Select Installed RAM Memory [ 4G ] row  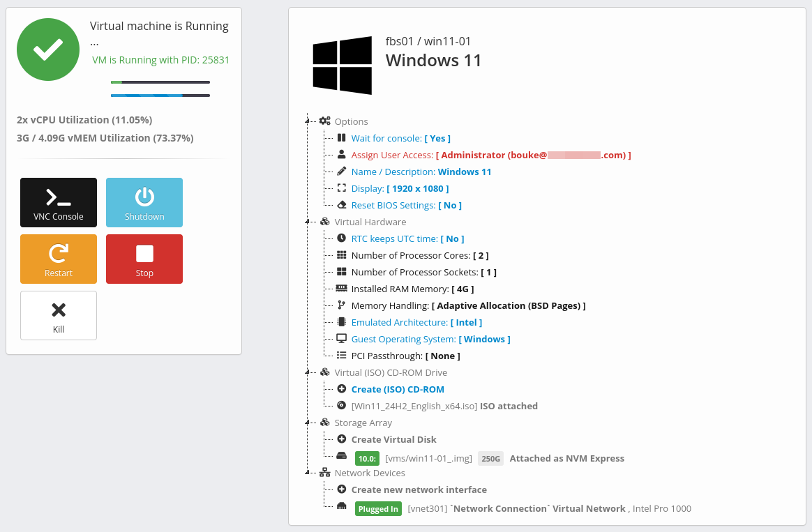coord(413,289)
